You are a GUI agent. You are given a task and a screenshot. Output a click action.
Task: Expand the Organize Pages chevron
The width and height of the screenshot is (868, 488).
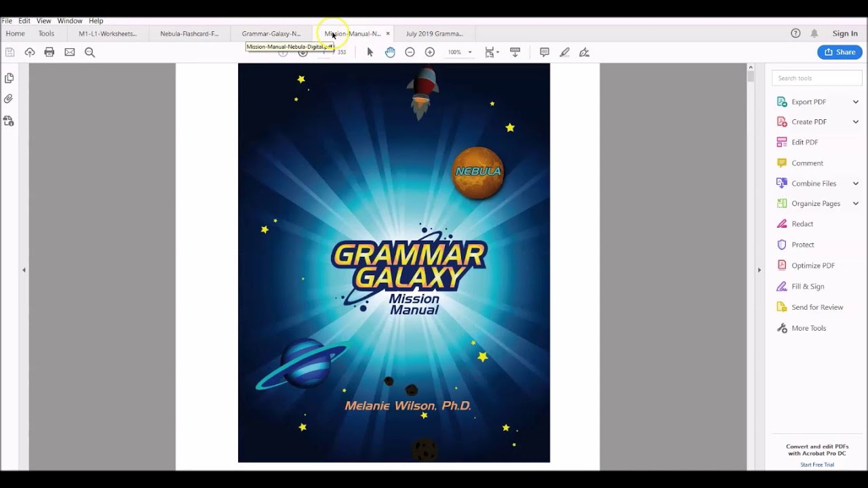[x=856, y=203]
